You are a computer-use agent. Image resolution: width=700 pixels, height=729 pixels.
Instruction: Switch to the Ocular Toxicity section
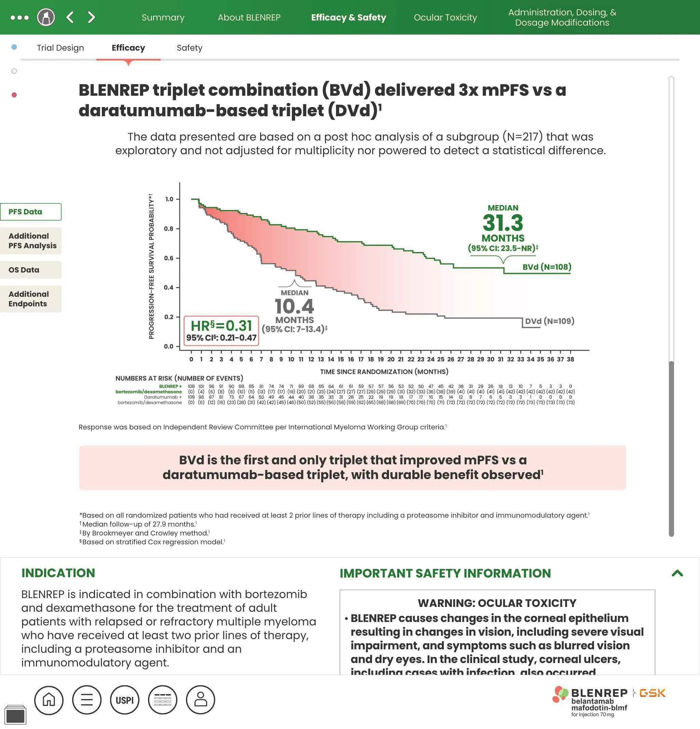pos(445,17)
